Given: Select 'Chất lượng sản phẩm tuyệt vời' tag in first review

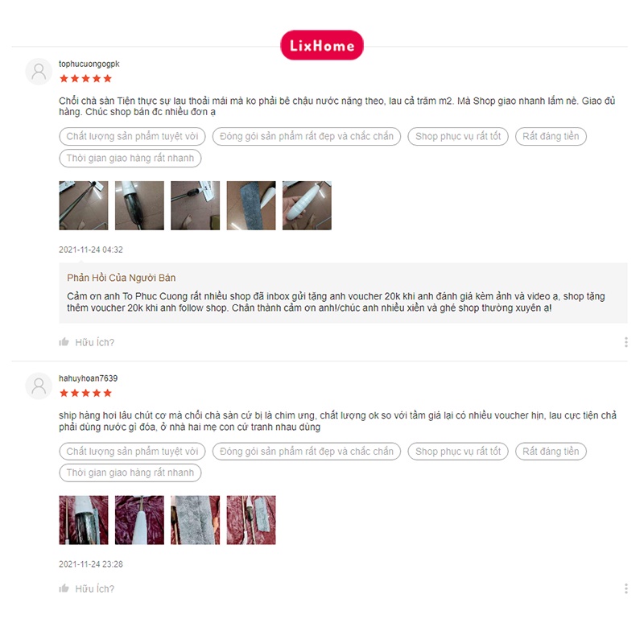Looking at the screenshot, I should tap(132, 136).
